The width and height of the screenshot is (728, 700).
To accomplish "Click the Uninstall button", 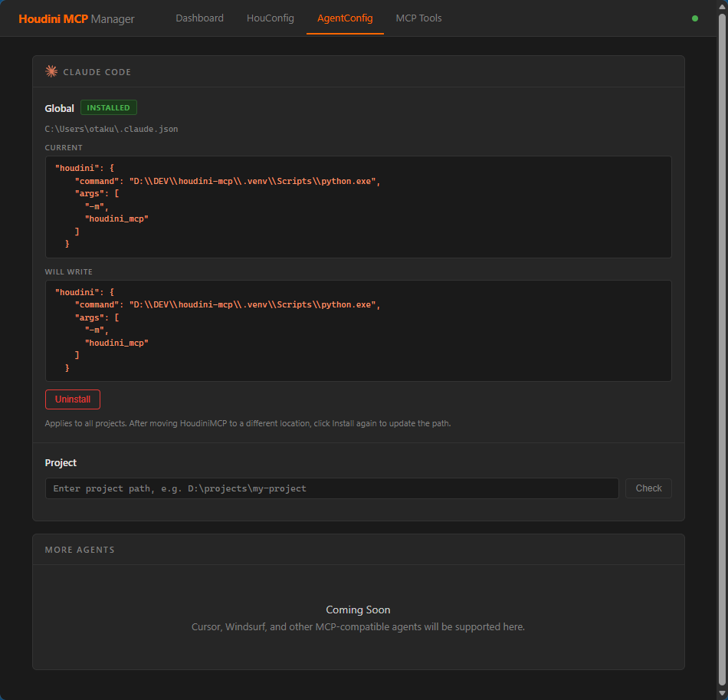I will click(73, 399).
